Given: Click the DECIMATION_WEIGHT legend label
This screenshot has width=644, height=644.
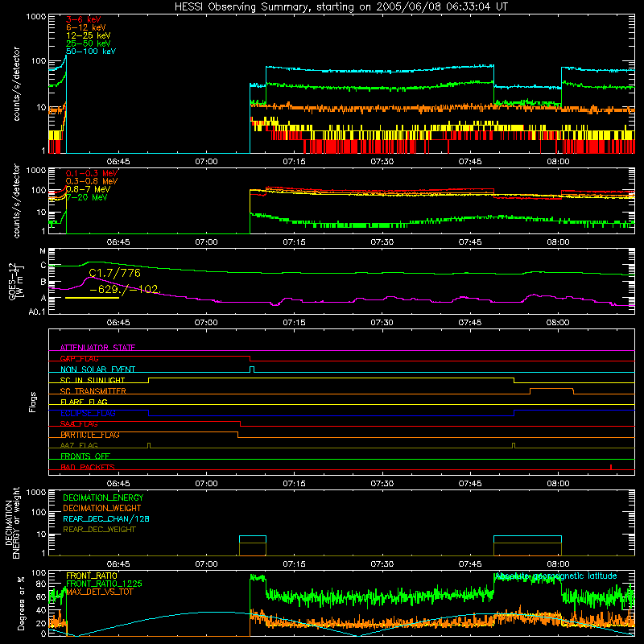Looking at the screenshot, I should 102,508.
